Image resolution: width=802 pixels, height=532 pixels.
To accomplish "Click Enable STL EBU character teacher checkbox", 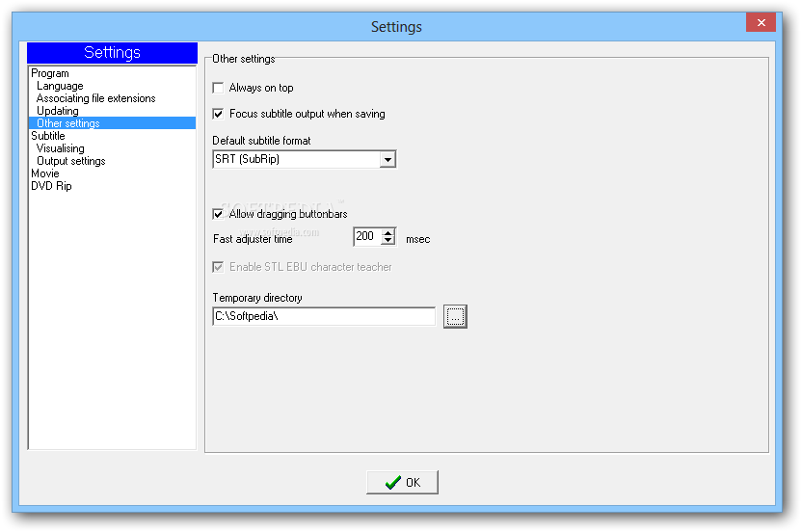I will (219, 267).
